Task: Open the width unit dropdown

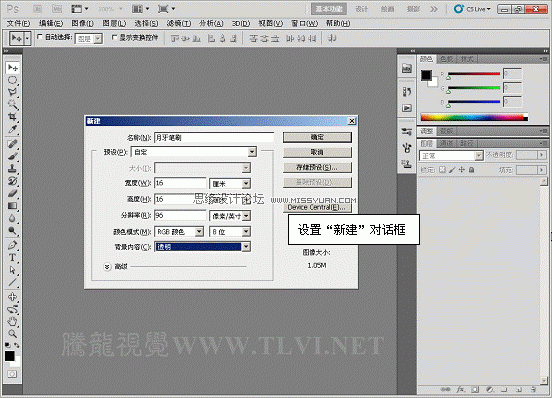Action: pyautogui.click(x=230, y=184)
